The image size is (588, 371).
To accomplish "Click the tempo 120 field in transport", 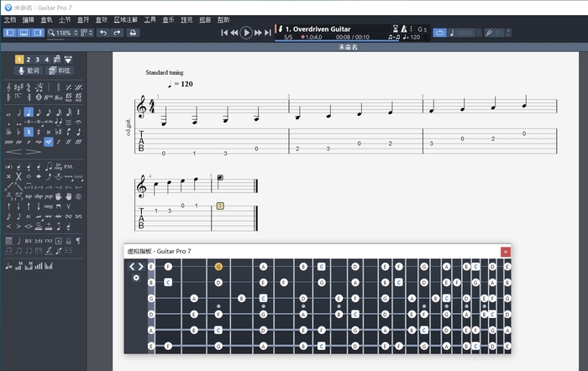I will tap(412, 38).
